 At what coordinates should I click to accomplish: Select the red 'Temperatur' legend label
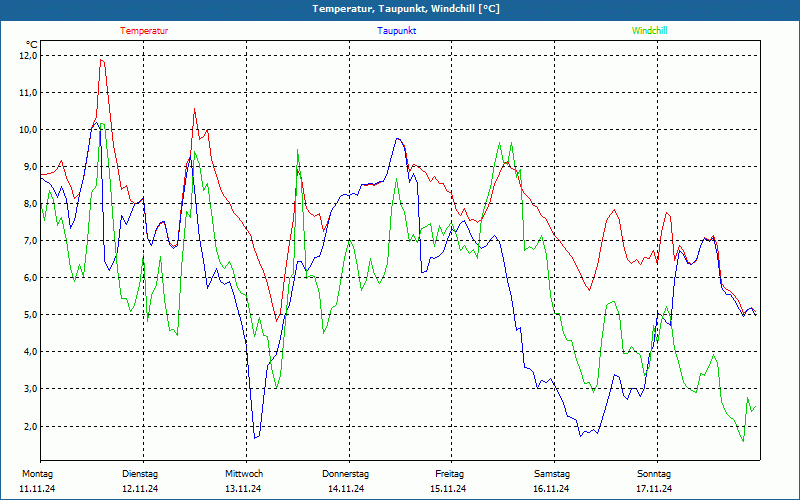144,31
